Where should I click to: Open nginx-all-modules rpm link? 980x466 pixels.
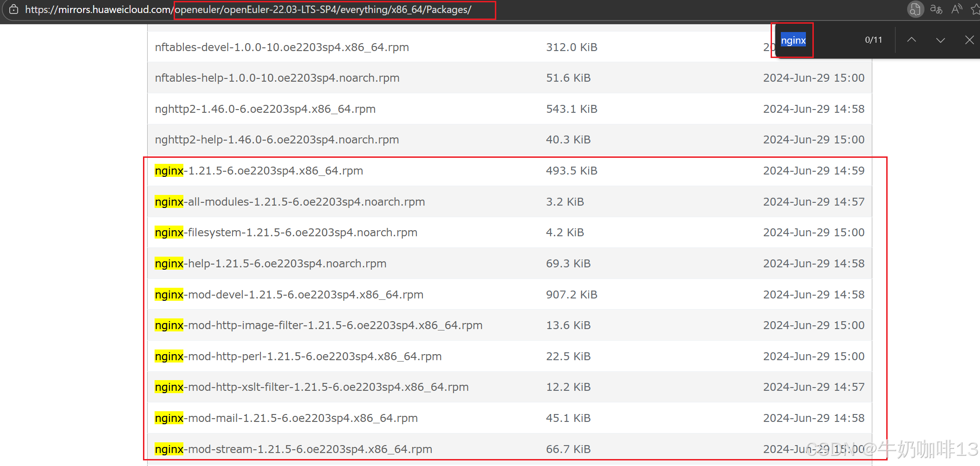[290, 202]
